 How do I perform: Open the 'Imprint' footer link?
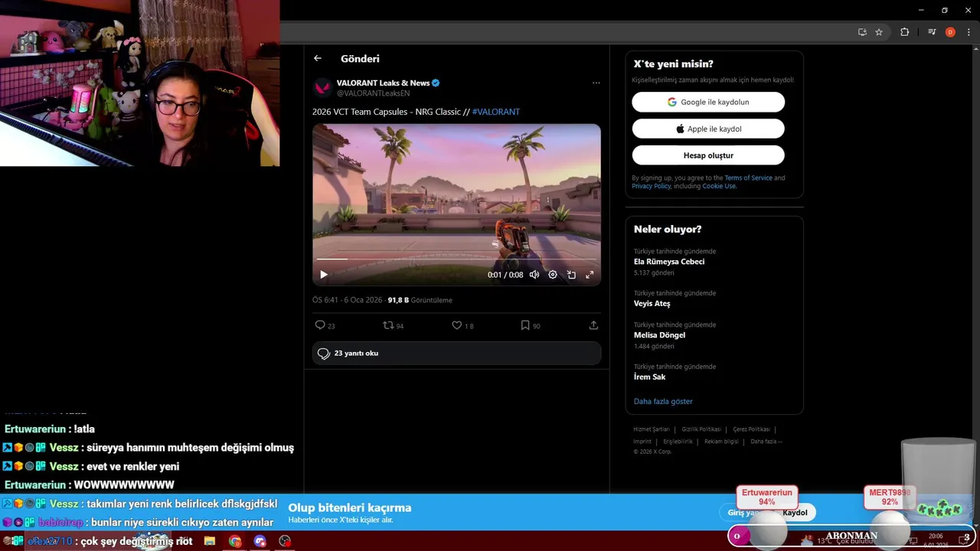click(642, 442)
